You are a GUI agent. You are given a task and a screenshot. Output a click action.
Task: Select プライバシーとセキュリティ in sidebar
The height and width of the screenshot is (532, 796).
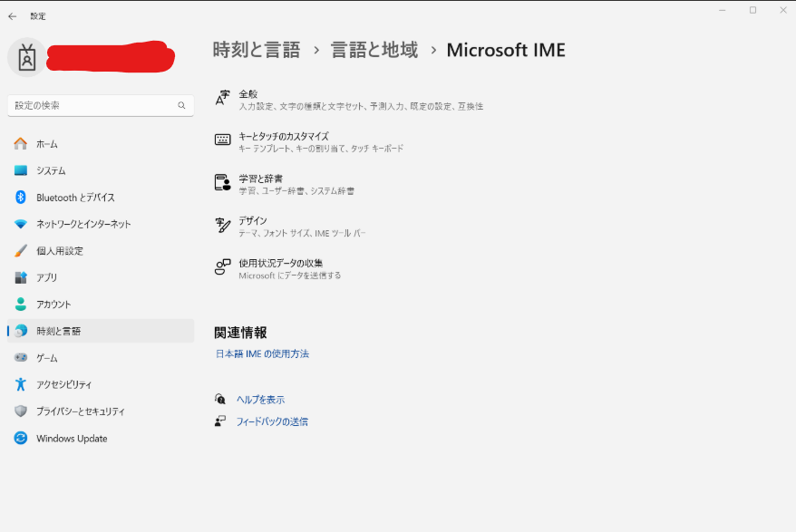pos(81,411)
